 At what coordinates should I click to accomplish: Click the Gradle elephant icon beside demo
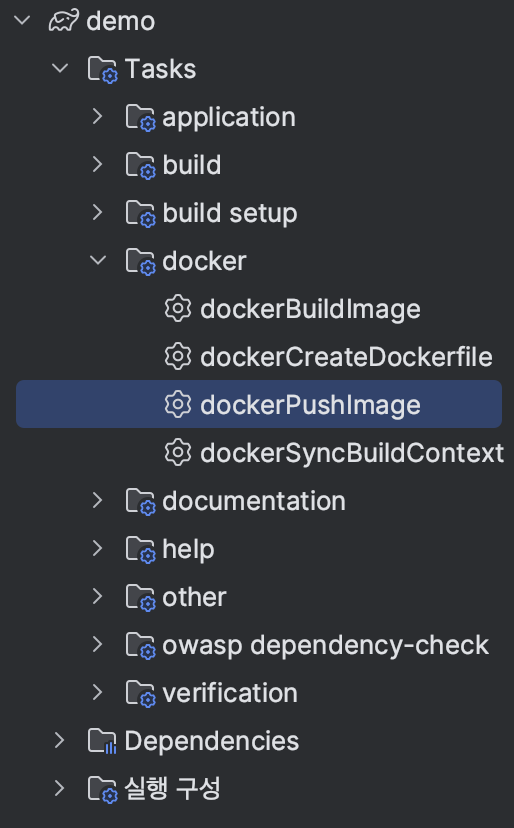pyautogui.click(x=64, y=21)
